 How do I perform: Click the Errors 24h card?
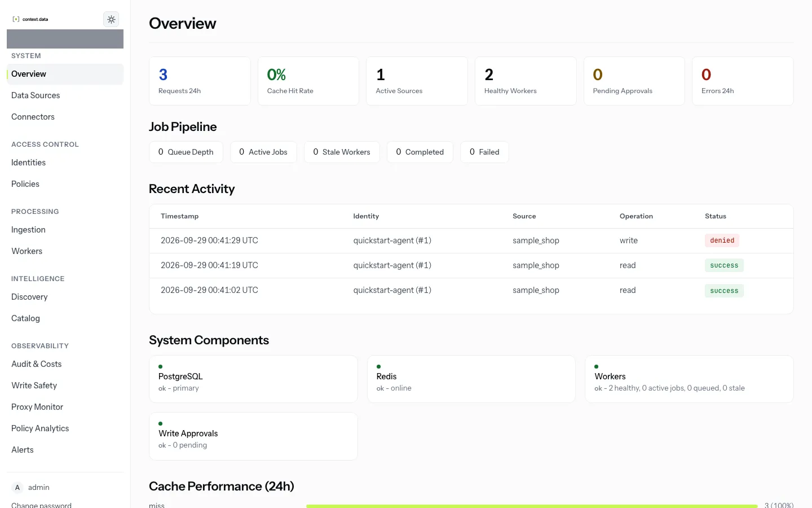pyautogui.click(x=743, y=81)
